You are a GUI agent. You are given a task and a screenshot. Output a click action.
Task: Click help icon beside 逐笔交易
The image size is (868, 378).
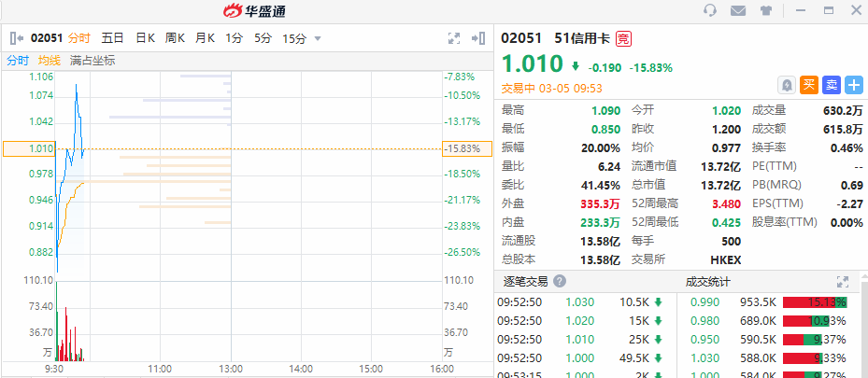pos(559,281)
